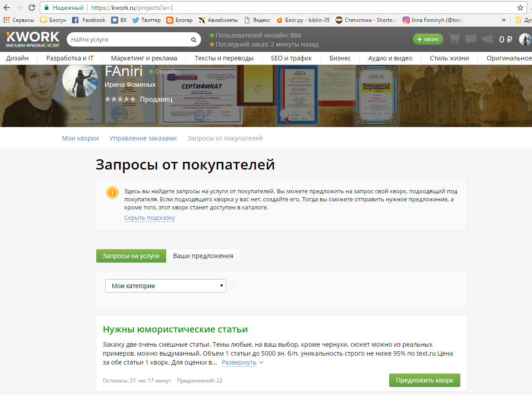
Task: Click the 0 ₽ balance
Action: tap(506, 39)
